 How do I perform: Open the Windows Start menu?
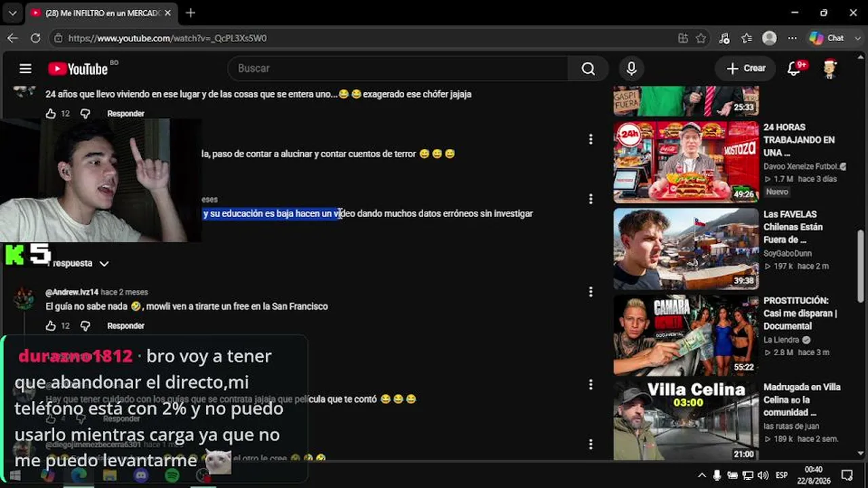[14, 476]
